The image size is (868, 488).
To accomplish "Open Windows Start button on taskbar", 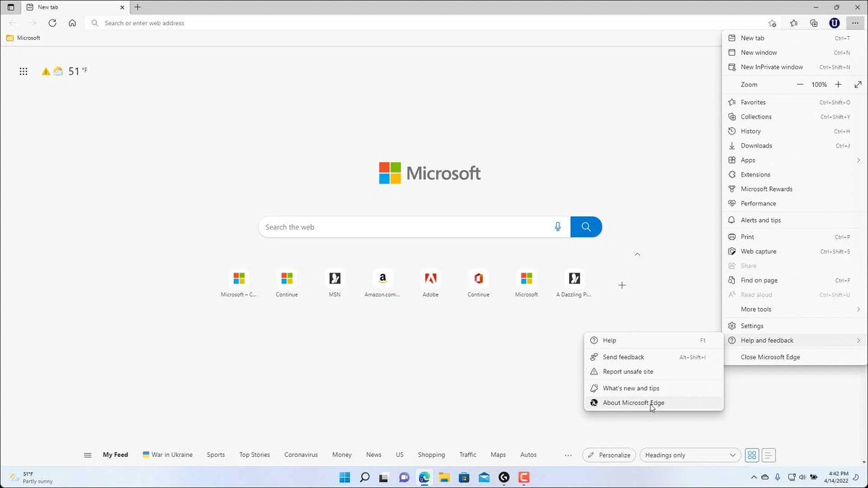I will [345, 478].
